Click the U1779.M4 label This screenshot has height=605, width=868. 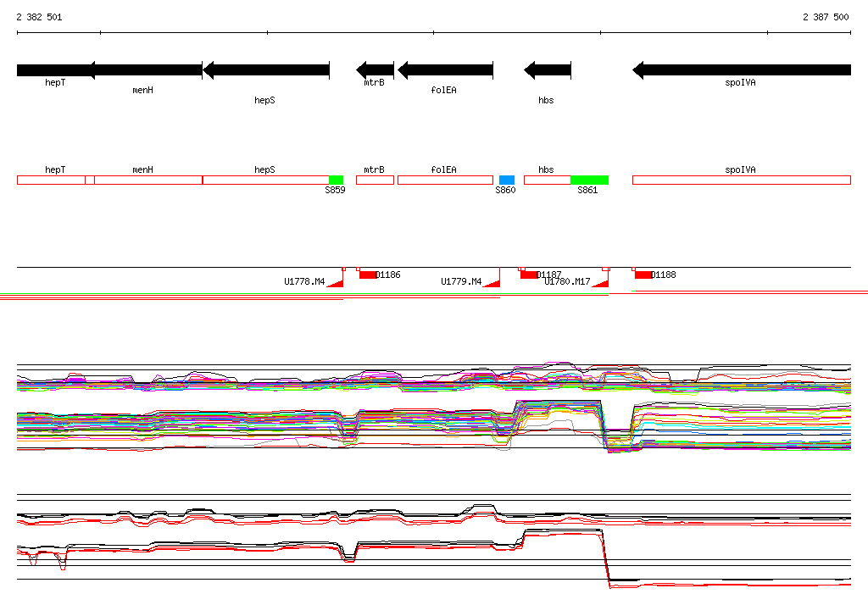461,281
